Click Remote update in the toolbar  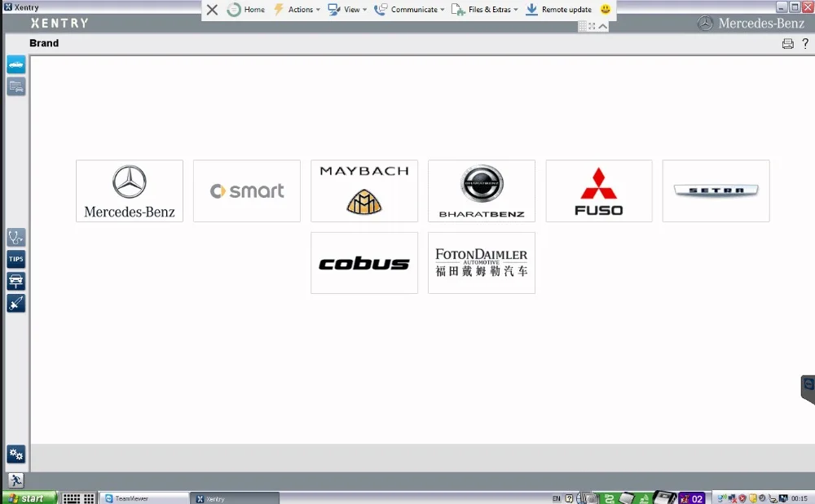click(x=559, y=9)
